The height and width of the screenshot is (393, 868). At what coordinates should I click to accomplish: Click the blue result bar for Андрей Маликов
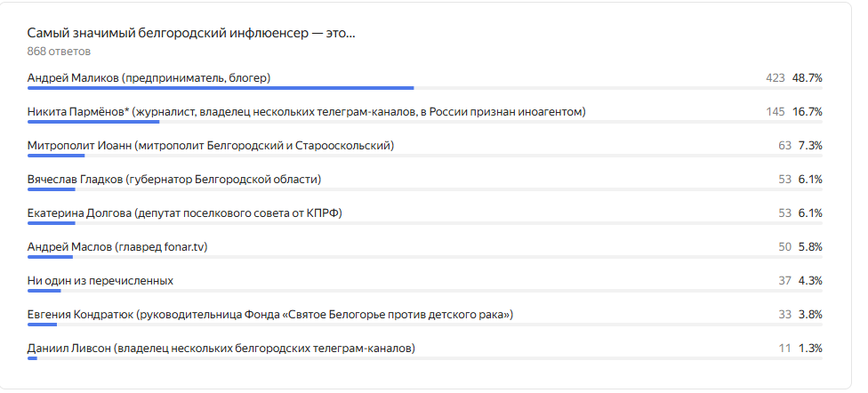click(x=221, y=88)
